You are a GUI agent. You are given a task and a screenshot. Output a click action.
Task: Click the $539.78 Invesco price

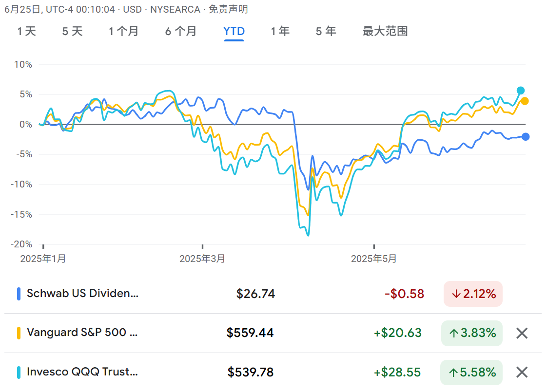[251, 372]
